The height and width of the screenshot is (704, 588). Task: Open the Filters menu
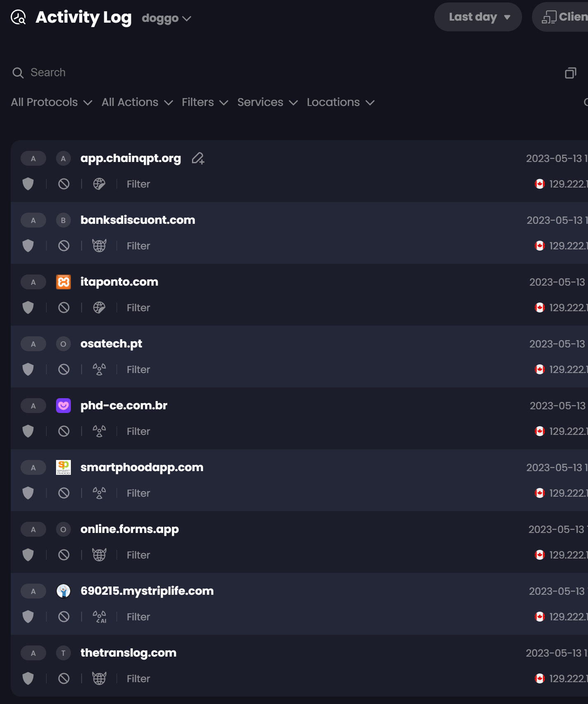click(205, 102)
